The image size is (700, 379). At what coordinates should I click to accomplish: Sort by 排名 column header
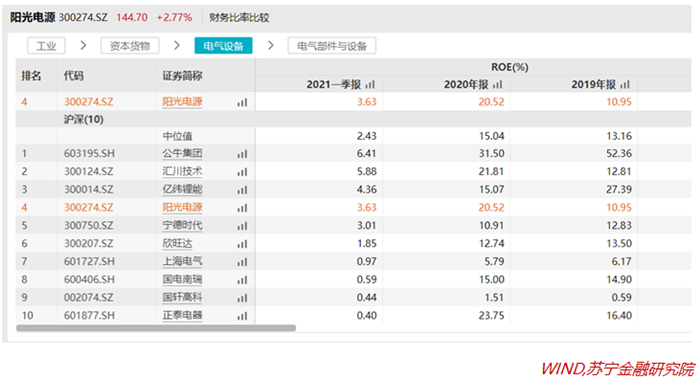point(31,76)
